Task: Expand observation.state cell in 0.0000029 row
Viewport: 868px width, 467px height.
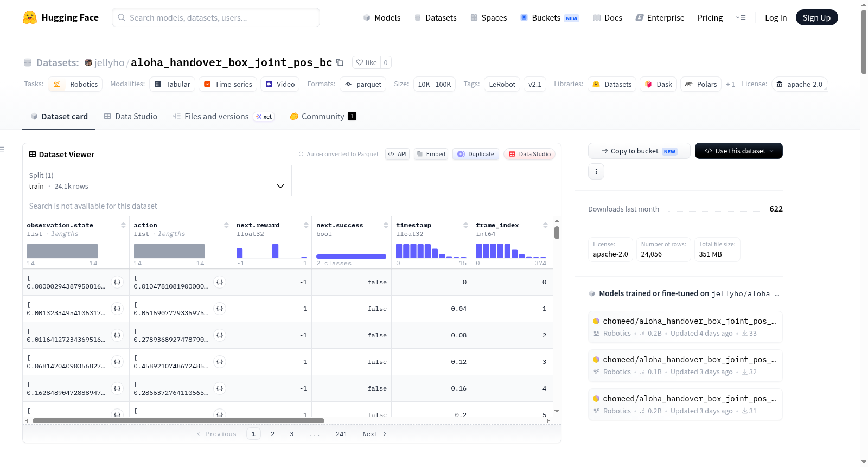Action: click(x=117, y=282)
